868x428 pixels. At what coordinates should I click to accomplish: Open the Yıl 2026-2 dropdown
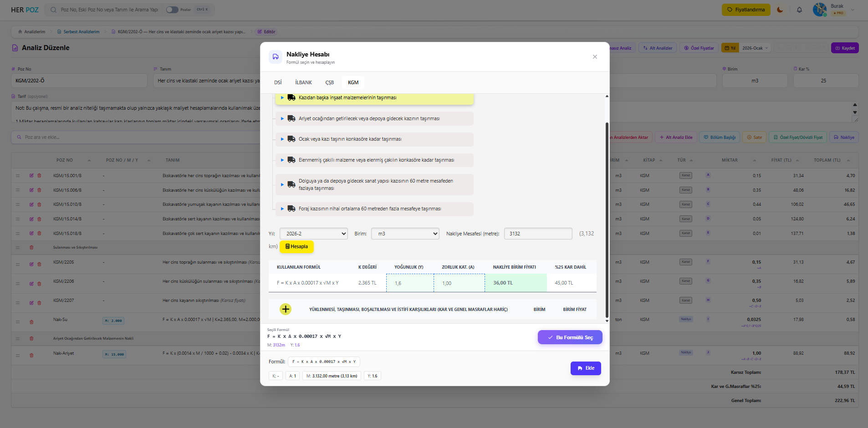pos(313,234)
